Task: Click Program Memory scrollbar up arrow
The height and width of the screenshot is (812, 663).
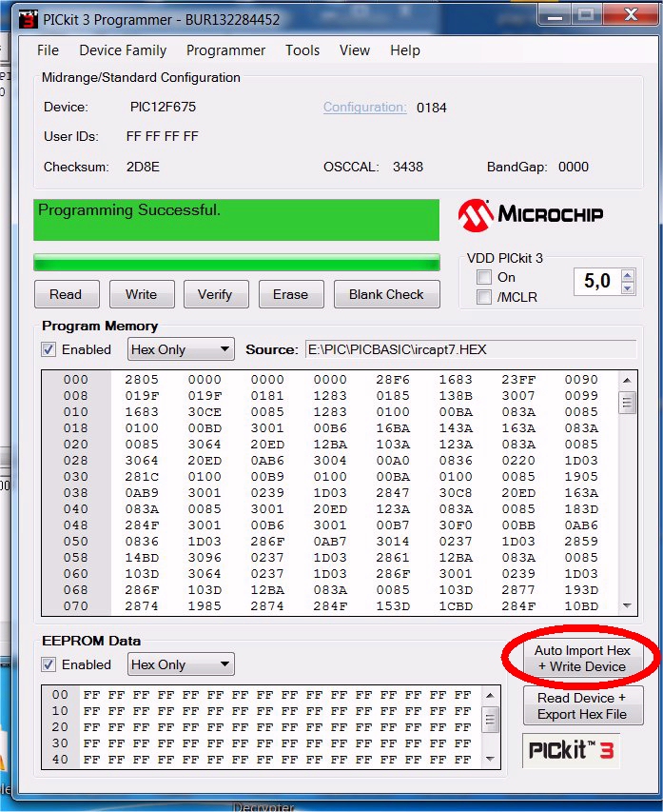Action: (x=627, y=380)
